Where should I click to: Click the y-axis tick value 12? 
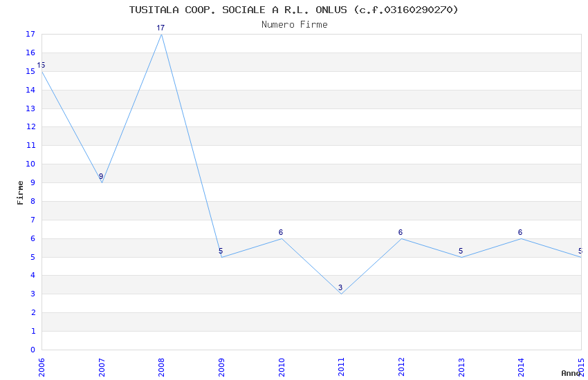coord(30,126)
